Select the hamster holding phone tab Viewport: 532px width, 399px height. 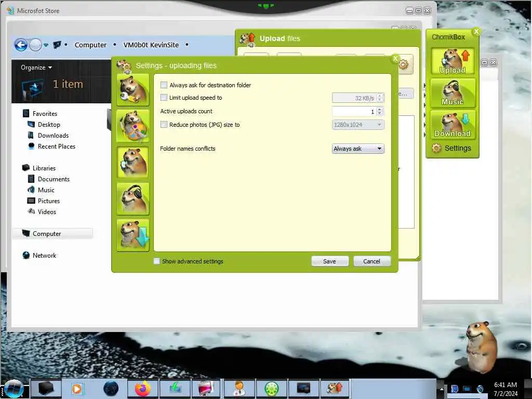tap(132, 163)
